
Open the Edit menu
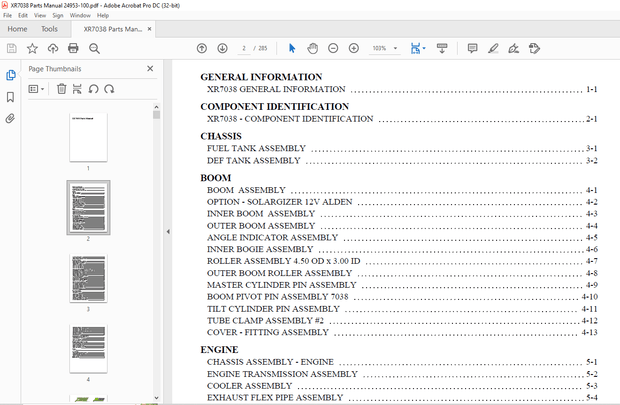23,15
